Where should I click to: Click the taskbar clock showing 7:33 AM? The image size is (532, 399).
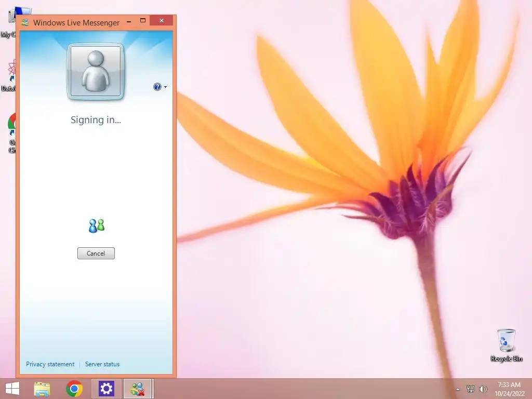pos(509,389)
